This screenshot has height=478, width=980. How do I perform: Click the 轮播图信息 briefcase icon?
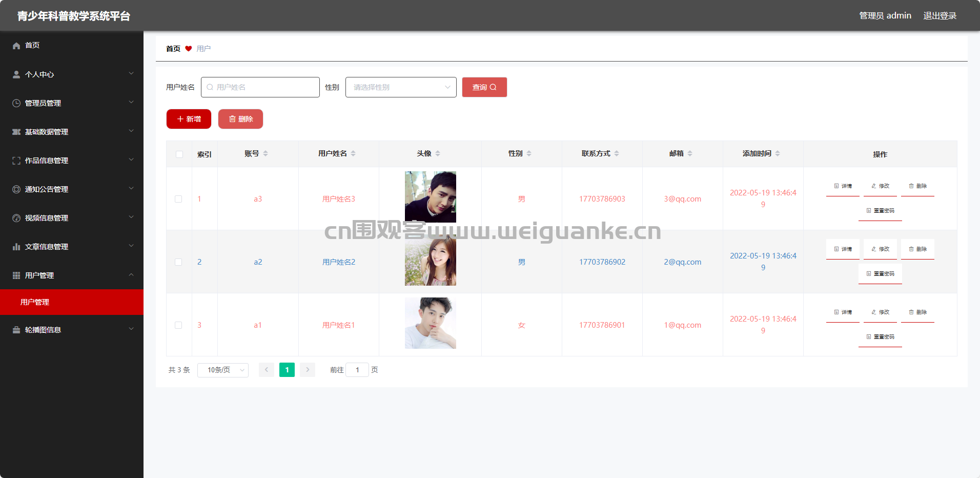(16, 330)
